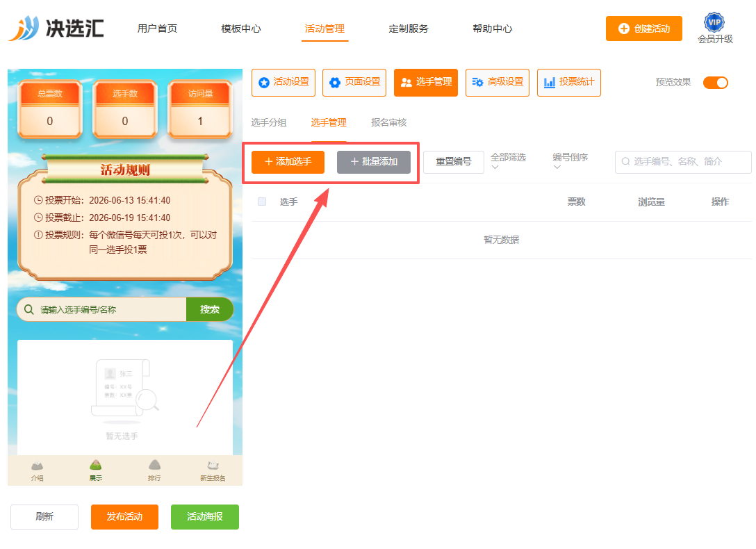Click the 会员升级 label
Screen dimensions: 756x549
[715, 39]
